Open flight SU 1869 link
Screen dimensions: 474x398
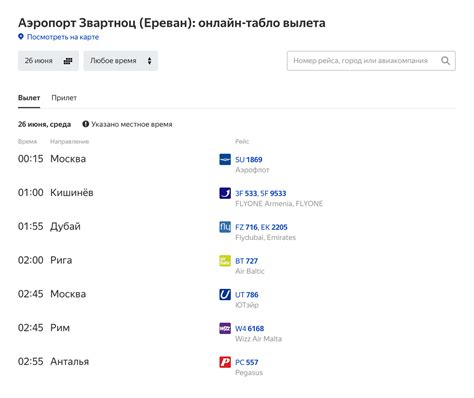click(x=249, y=160)
